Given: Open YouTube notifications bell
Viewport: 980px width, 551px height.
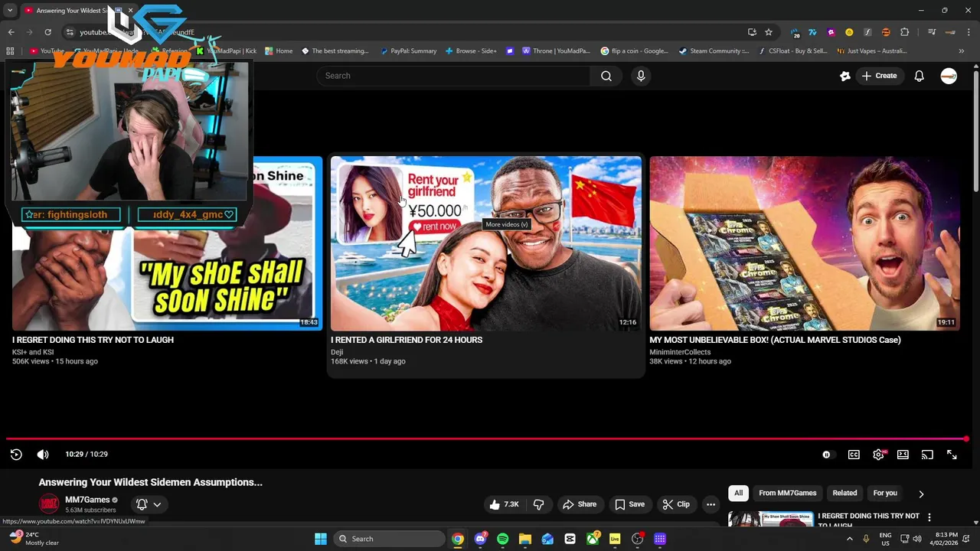Looking at the screenshot, I should pos(920,76).
